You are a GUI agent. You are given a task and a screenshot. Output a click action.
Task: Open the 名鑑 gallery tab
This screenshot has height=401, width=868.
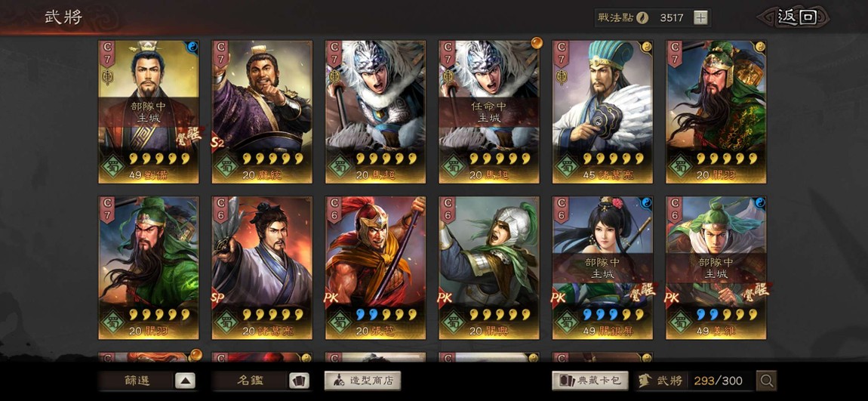(x=250, y=381)
